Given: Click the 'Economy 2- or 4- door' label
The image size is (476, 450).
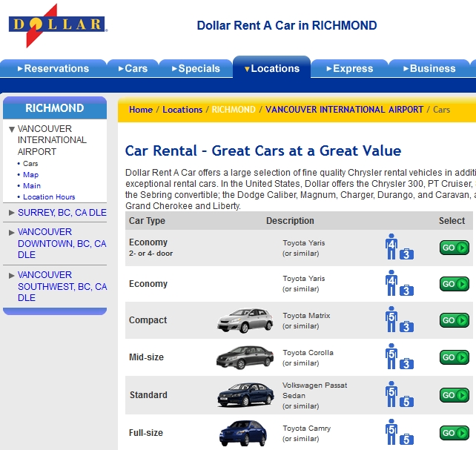Looking at the screenshot, I should click(151, 248).
